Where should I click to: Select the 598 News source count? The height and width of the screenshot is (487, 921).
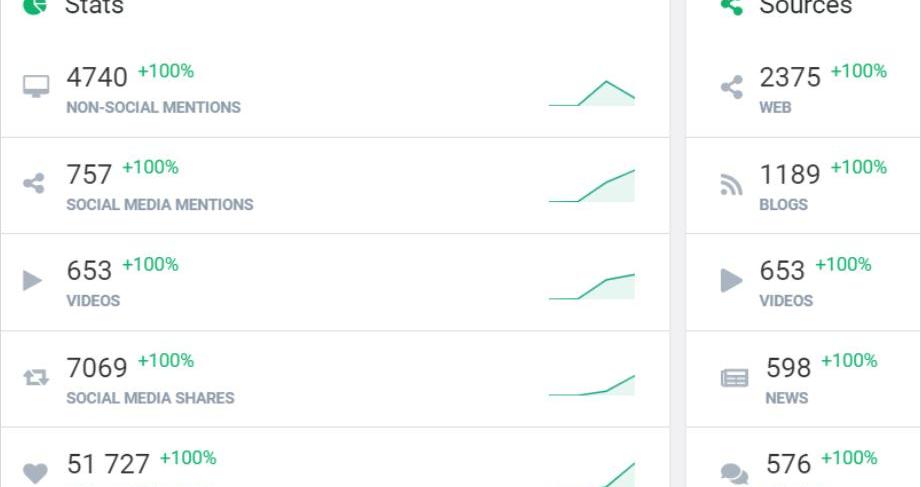(788, 368)
